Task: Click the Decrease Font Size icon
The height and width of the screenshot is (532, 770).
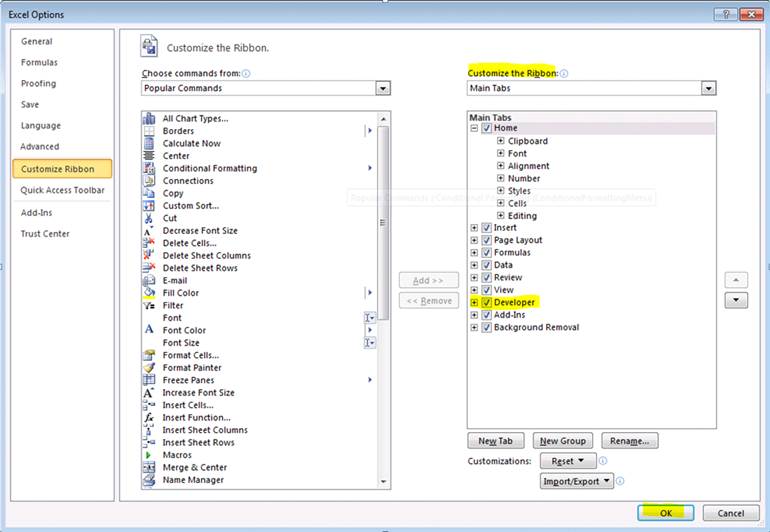Action: click(x=149, y=230)
